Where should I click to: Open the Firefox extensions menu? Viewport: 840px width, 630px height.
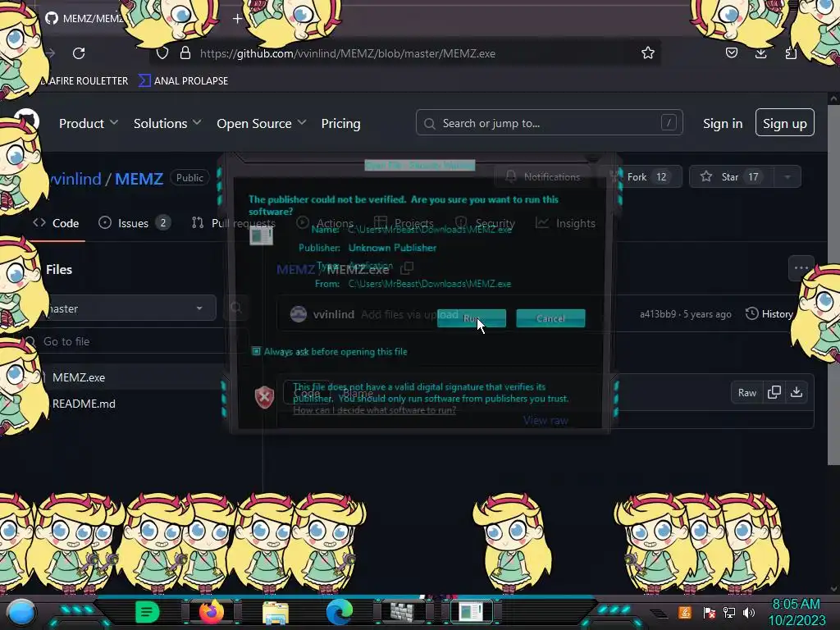point(791,52)
